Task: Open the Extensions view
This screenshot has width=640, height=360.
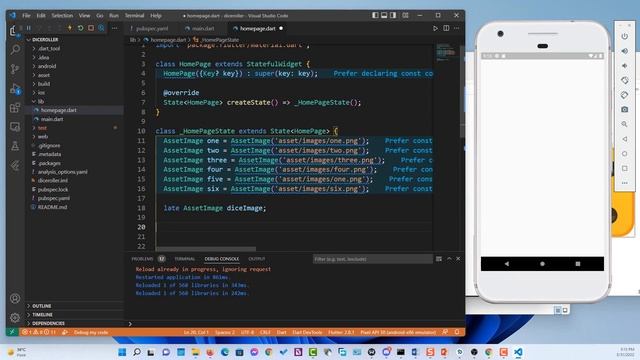Action: [15, 108]
